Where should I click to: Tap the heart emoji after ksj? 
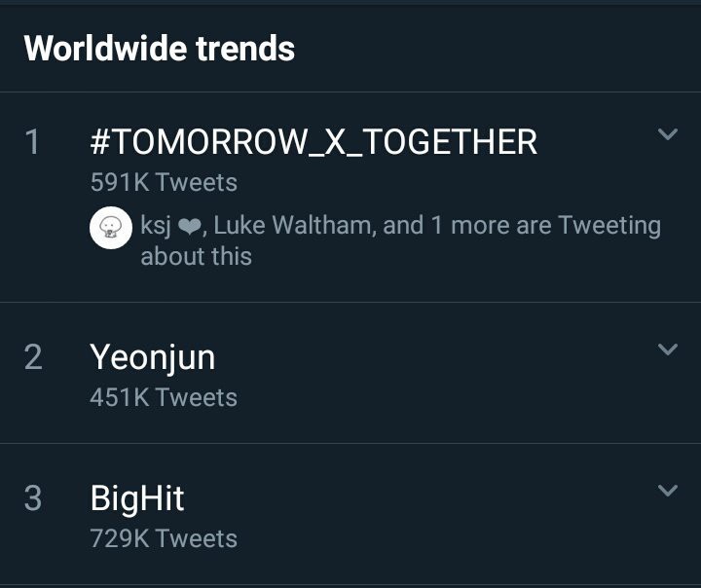[x=190, y=227]
